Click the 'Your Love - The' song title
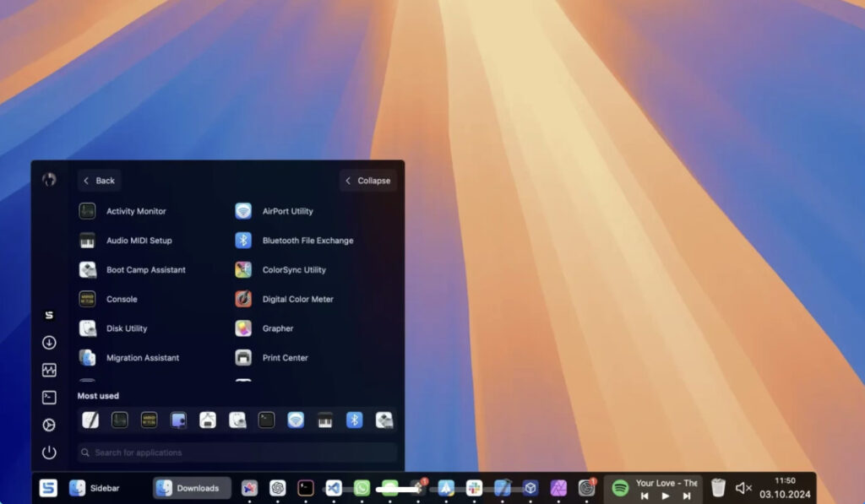This screenshot has height=504, width=865. (x=666, y=483)
